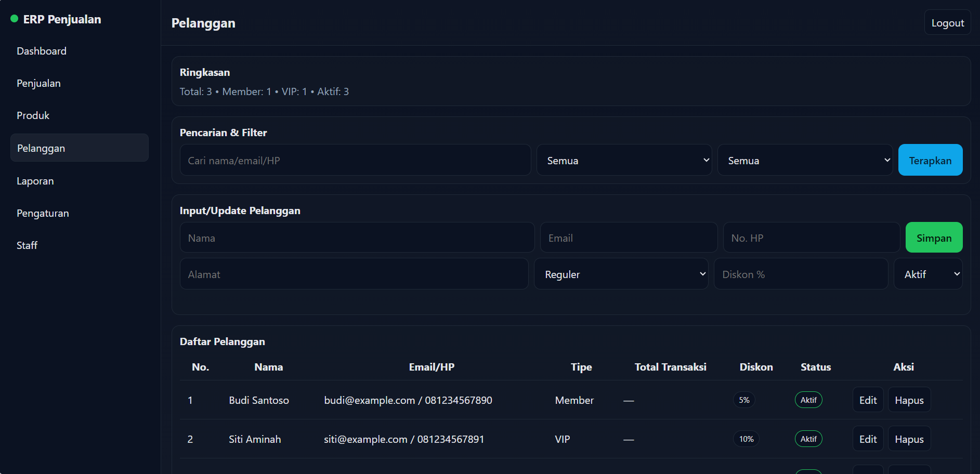
Task: Delete Siti Aminah using Hapus
Action: click(x=909, y=439)
